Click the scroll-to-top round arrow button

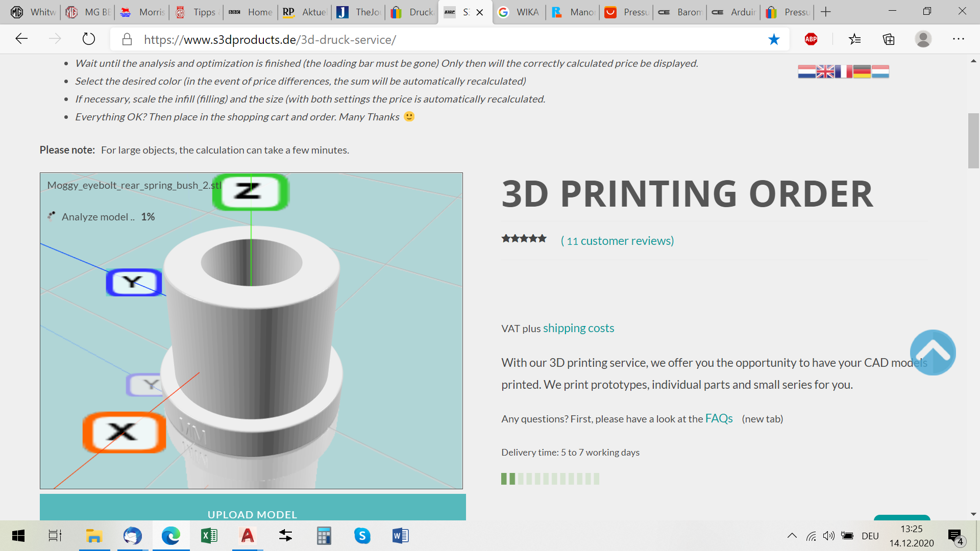click(933, 352)
